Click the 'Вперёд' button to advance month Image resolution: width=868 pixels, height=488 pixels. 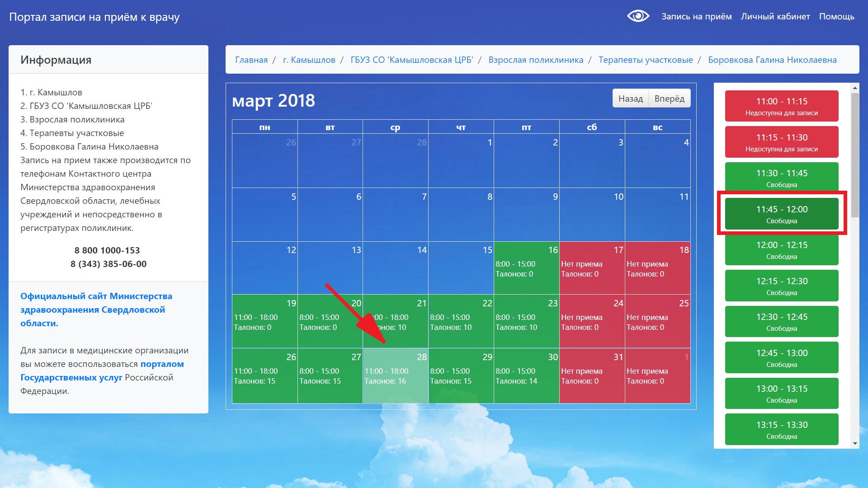(x=669, y=99)
